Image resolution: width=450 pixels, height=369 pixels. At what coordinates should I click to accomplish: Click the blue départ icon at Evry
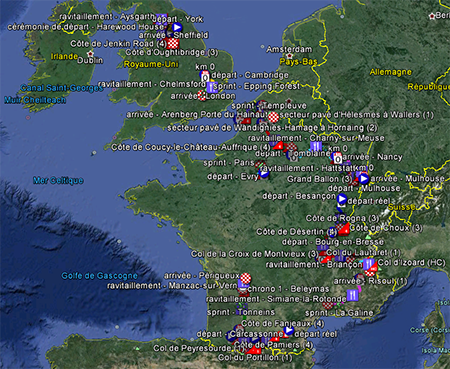pos(263,173)
